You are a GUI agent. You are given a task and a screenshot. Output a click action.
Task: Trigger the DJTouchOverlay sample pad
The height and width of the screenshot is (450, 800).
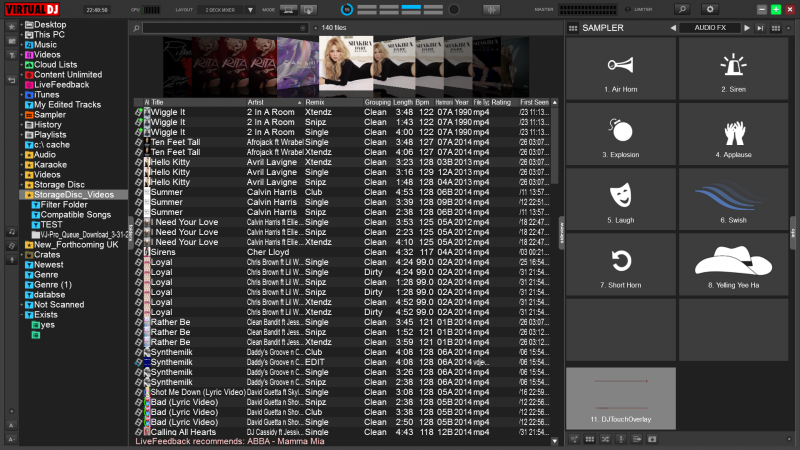coord(620,398)
